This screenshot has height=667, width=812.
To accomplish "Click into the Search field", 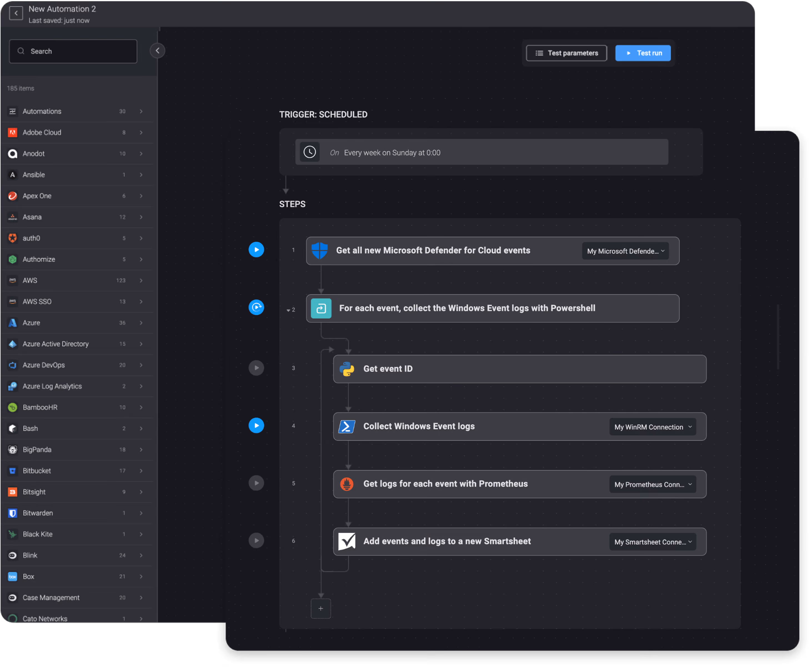I will (73, 51).
